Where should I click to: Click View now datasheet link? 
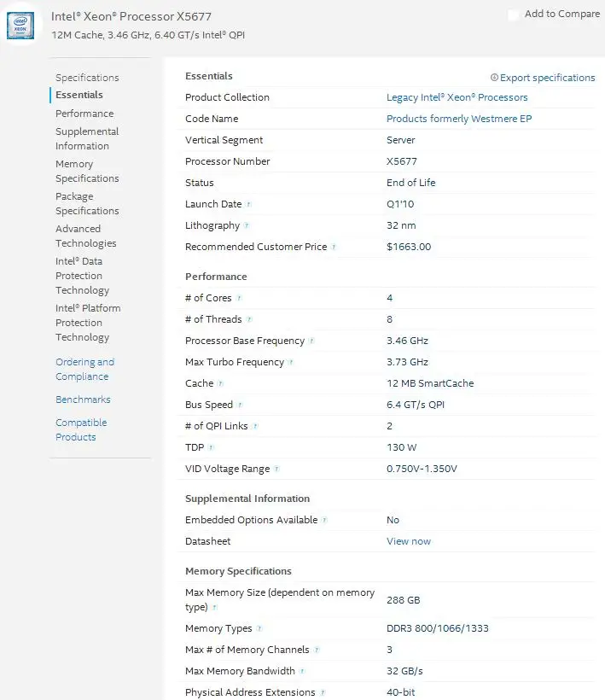(409, 541)
